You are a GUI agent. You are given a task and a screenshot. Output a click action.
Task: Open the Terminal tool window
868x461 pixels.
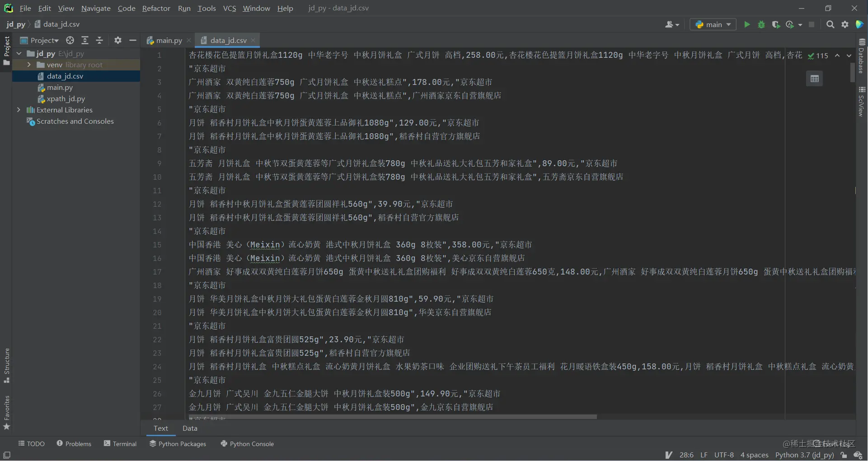pyautogui.click(x=120, y=444)
